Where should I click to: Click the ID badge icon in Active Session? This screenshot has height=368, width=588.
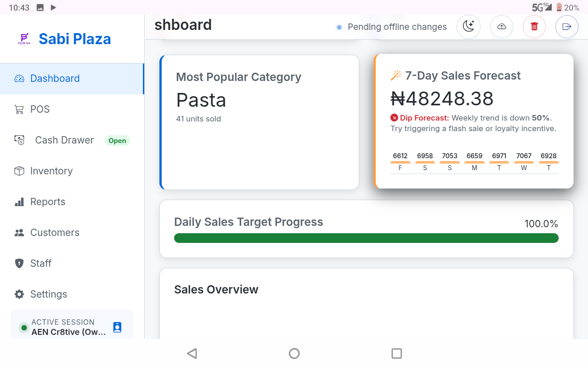click(117, 328)
